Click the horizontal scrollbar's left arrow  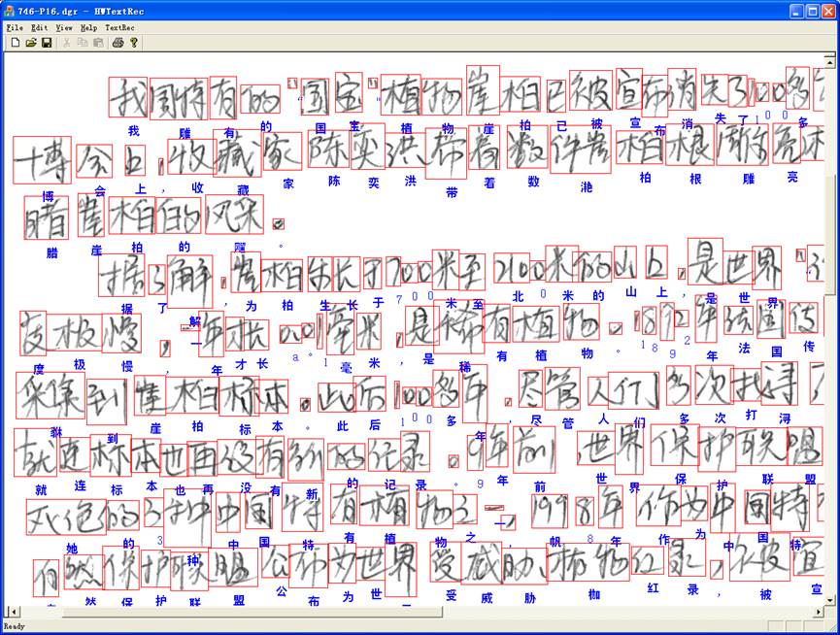(10, 612)
